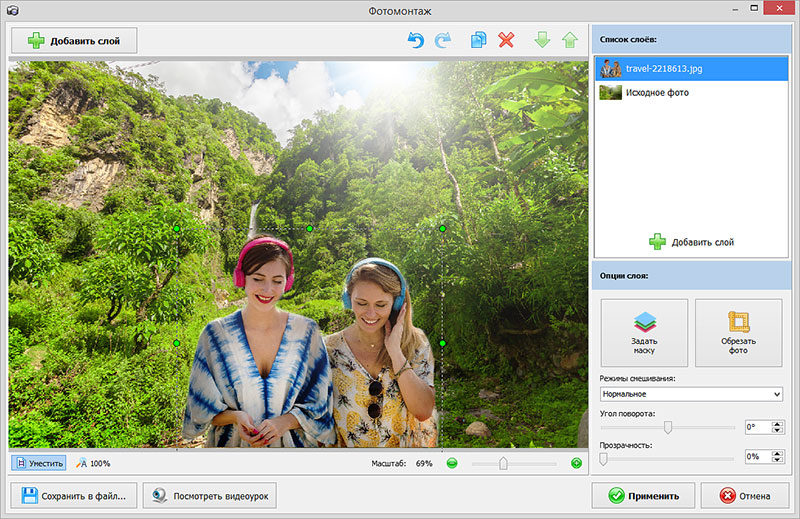Click 'Добавить слой' in the layers list panel
Screen dimensions: 800x519
pos(691,242)
